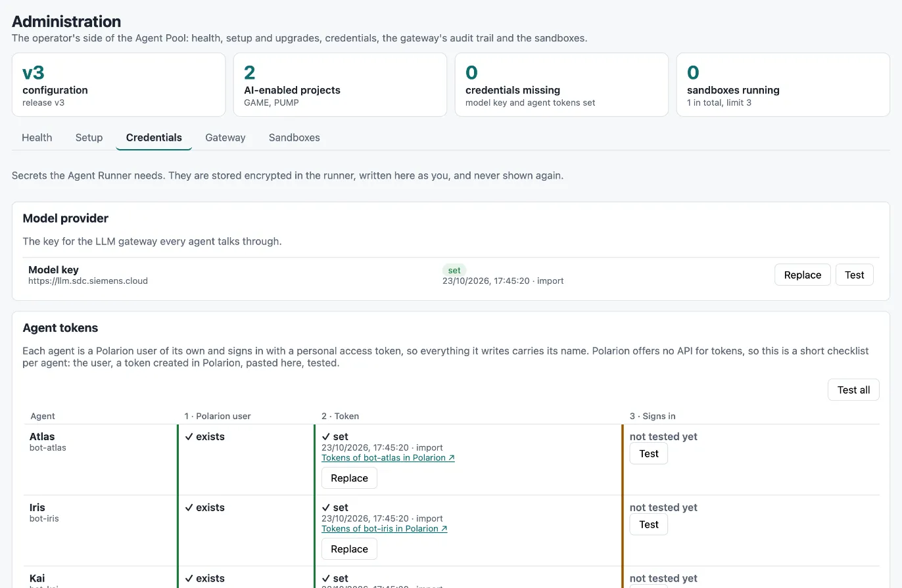Image resolution: width=902 pixels, height=588 pixels.
Task: Click the Agent tokens section heading
Action: 60,328
